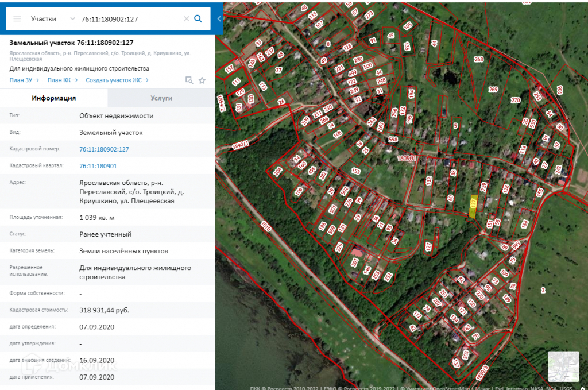The width and height of the screenshot is (588, 390).
Task: Open the План ЗУ link
Action: point(24,80)
